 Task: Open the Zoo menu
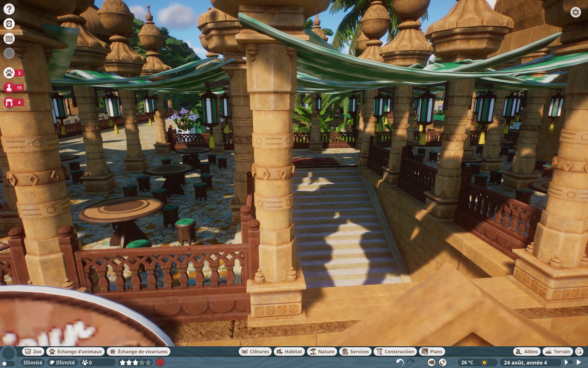click(33, 352)
